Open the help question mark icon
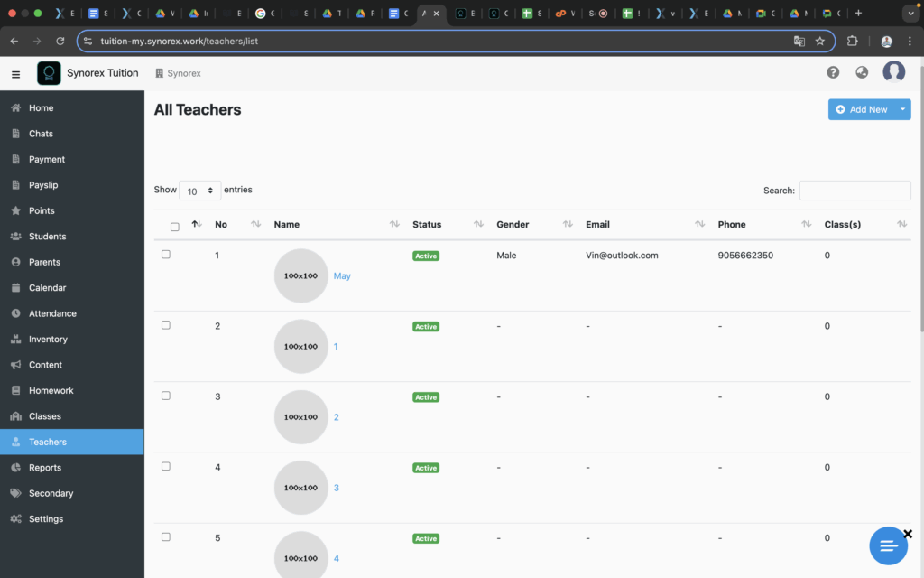Image resolution: width=924 pixels, height=578 pixels. 833,72
